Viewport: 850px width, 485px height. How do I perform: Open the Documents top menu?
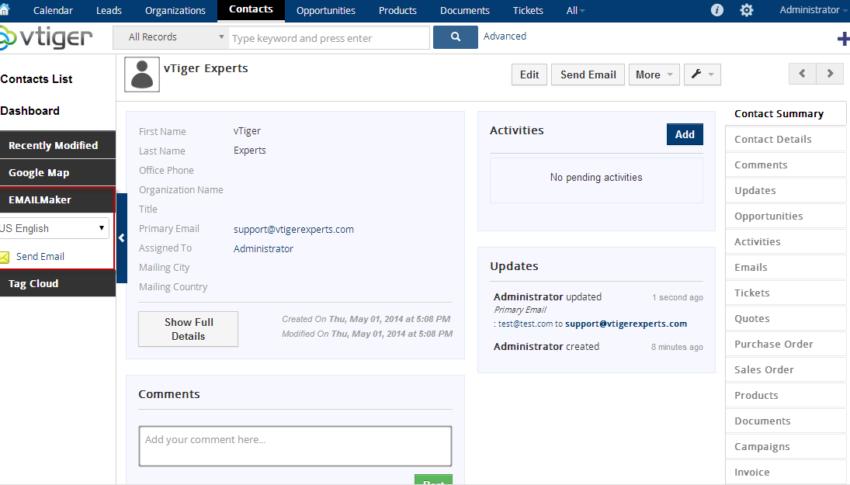465,10
